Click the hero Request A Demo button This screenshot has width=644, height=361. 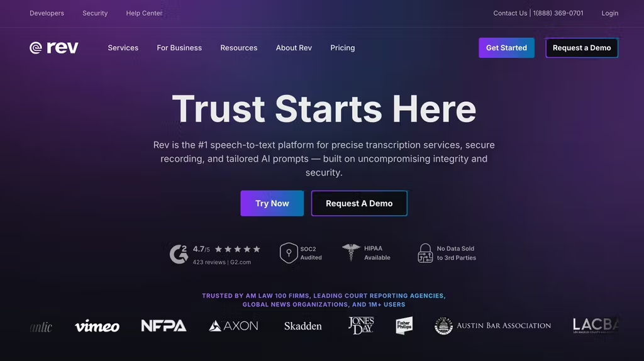(359, 203)
